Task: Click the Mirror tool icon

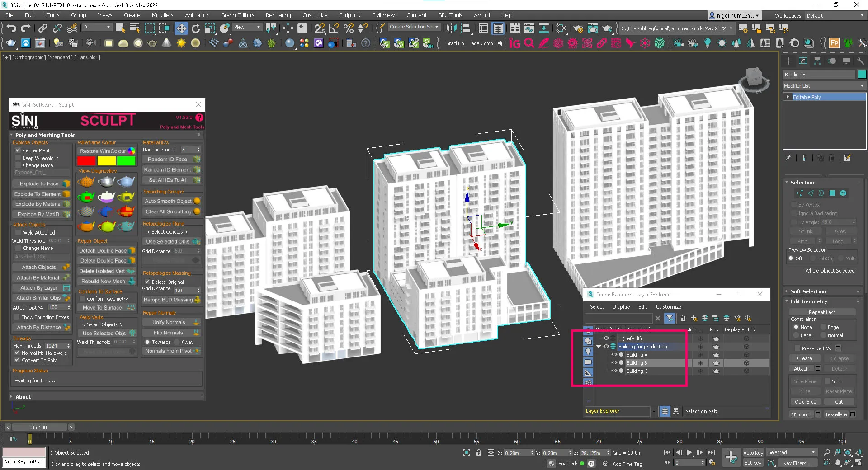Action: pyautogui.click(x=451, y=28)
